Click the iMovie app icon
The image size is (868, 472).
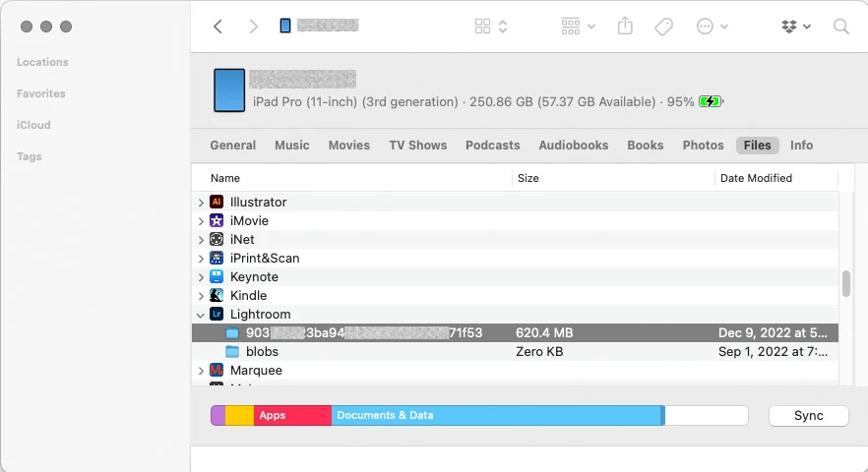[x=217, y=221]
